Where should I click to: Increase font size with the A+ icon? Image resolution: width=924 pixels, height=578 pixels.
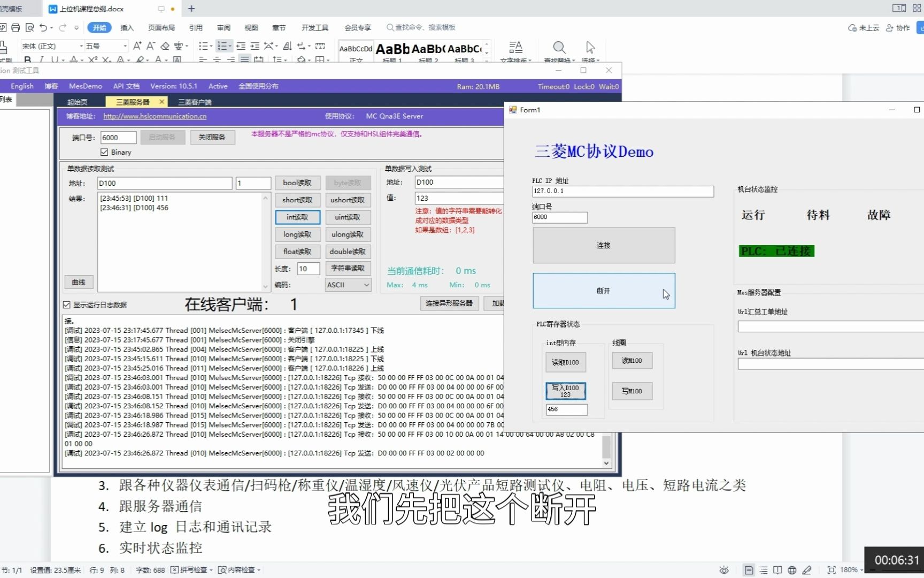click(x=137, y=46)
